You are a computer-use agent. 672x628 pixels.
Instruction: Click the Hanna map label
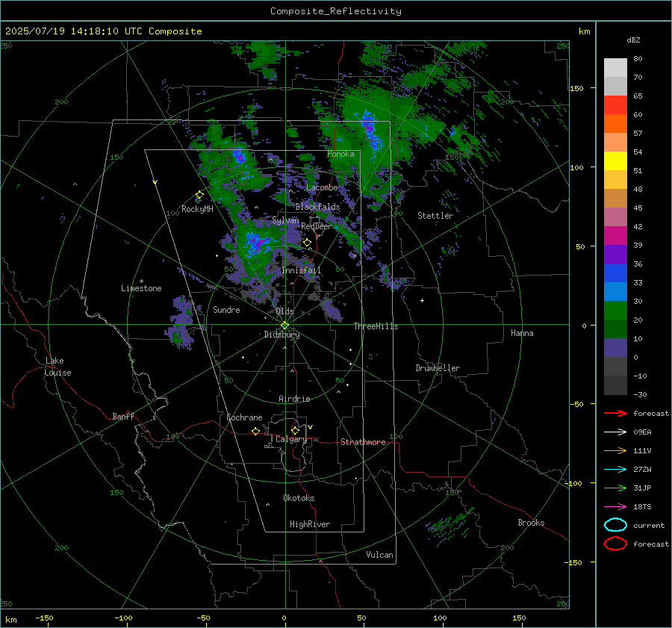[x=522, y=333]
